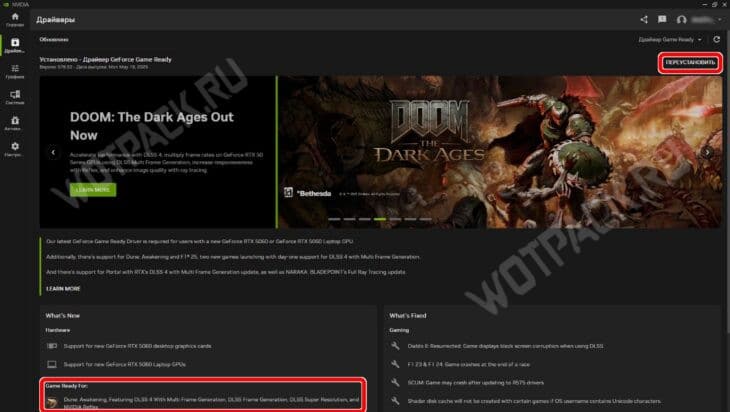The height and width of the screenshot is (412, 730).
Task: Click the vertical scrollbar on the right edge
Action: coord(727,182)
